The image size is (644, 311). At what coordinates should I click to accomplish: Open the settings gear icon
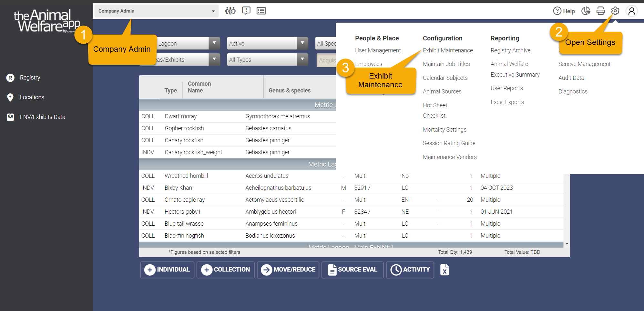[x=615, y=11]
